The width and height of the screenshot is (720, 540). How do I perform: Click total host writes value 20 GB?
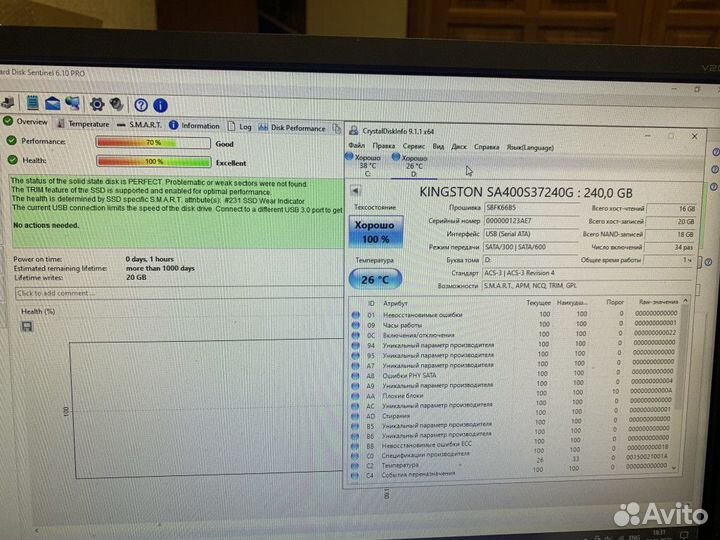[672, 221]
